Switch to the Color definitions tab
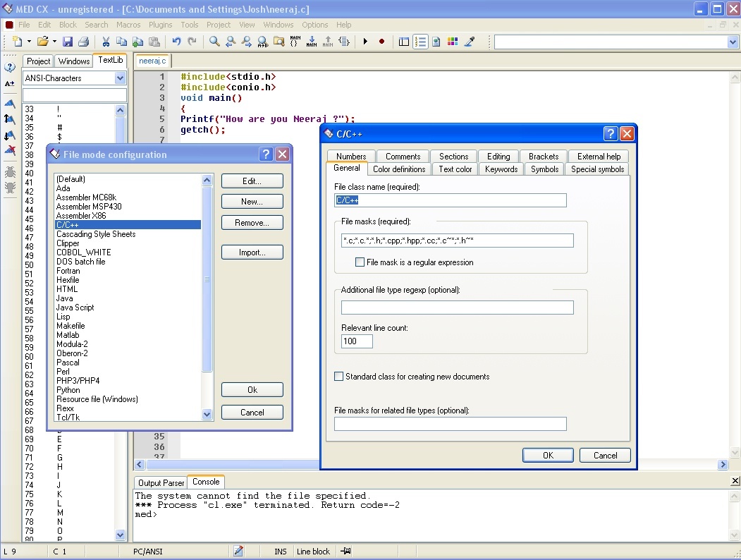This screenshot has width=741, height=560. pos(399,169)
